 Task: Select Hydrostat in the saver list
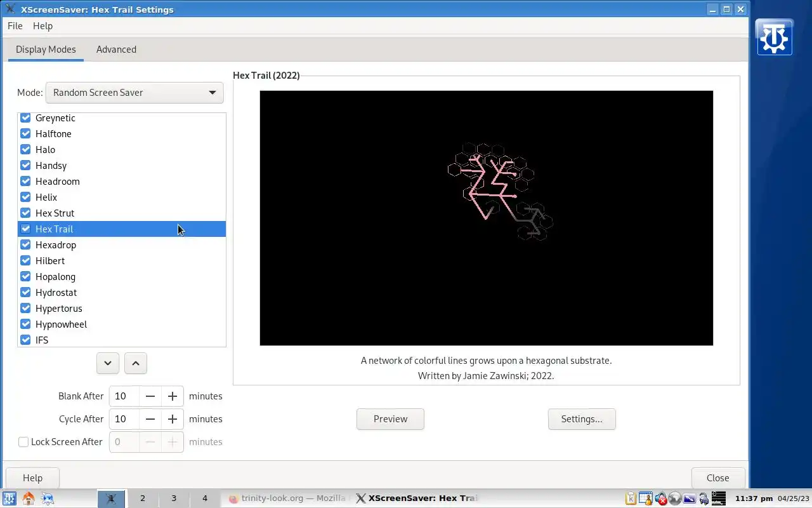122,292
